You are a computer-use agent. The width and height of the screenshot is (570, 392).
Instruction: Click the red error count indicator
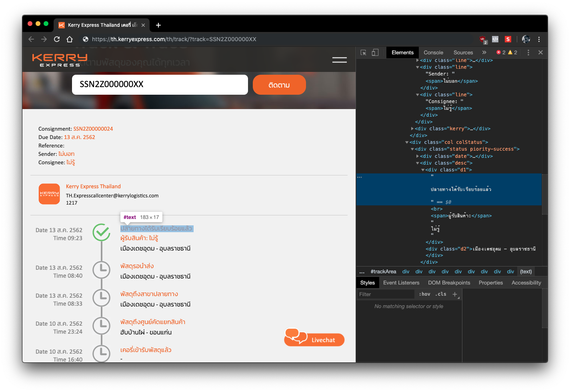click(x=501, y=52)
